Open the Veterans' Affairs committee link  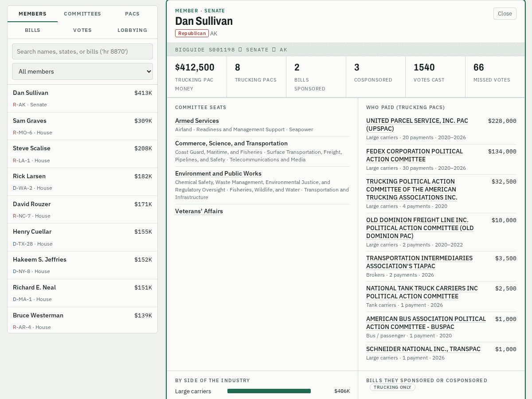point(199,211)
